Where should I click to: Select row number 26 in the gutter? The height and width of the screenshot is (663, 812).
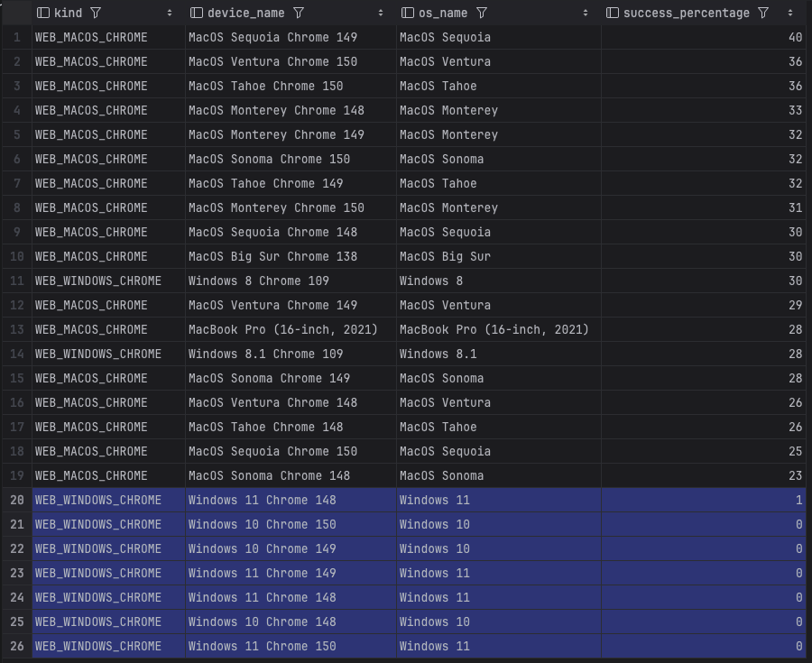pos(17,646)
